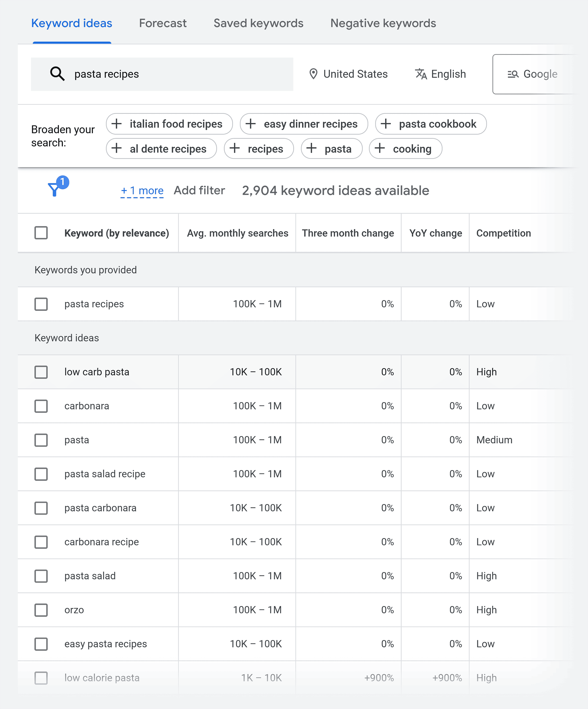588x709 pixels.
Task: Click the Google search networks icon
Action: [513, 74]
